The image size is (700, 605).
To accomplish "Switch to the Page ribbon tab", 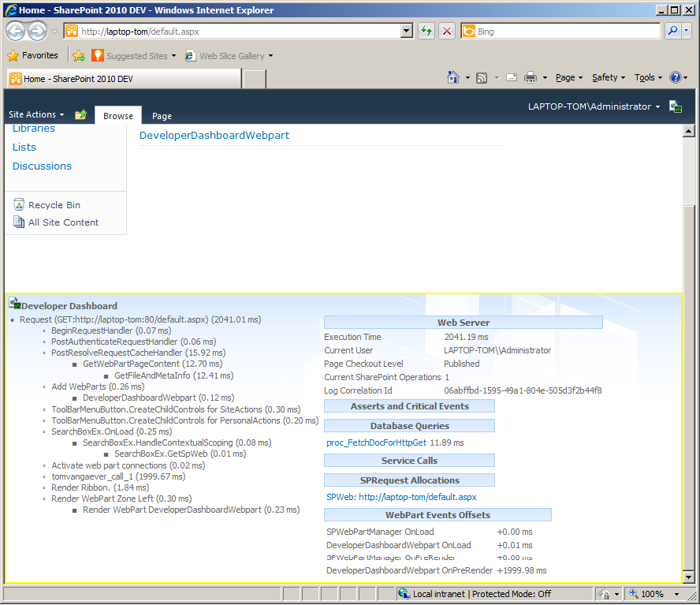I will click(x=162, y=116).
